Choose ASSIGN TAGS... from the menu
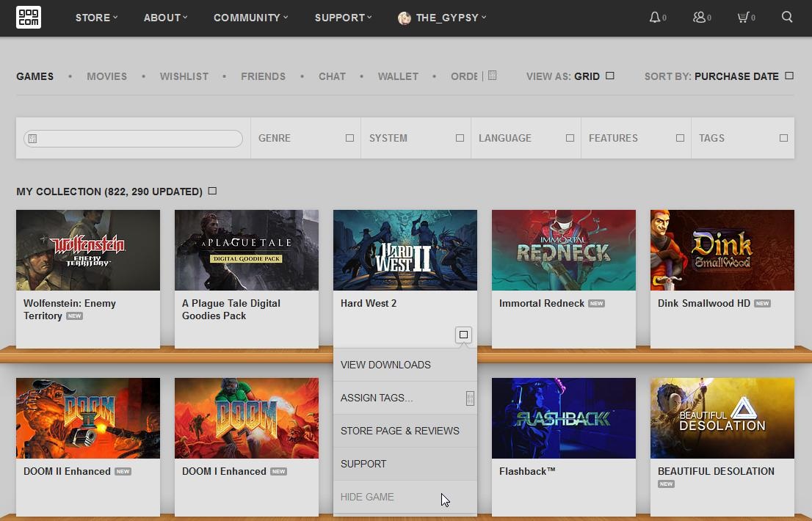 405,398
